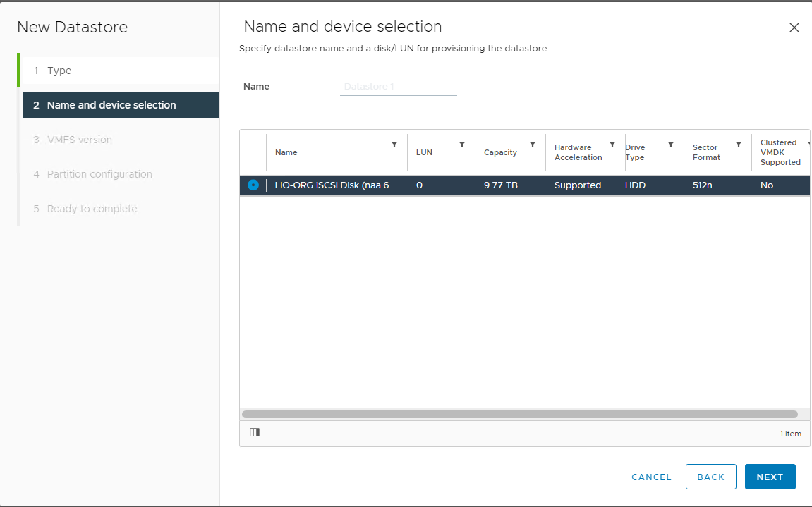Click the datastore Name input field
This screenshot has width=812, height=507.
398,87
